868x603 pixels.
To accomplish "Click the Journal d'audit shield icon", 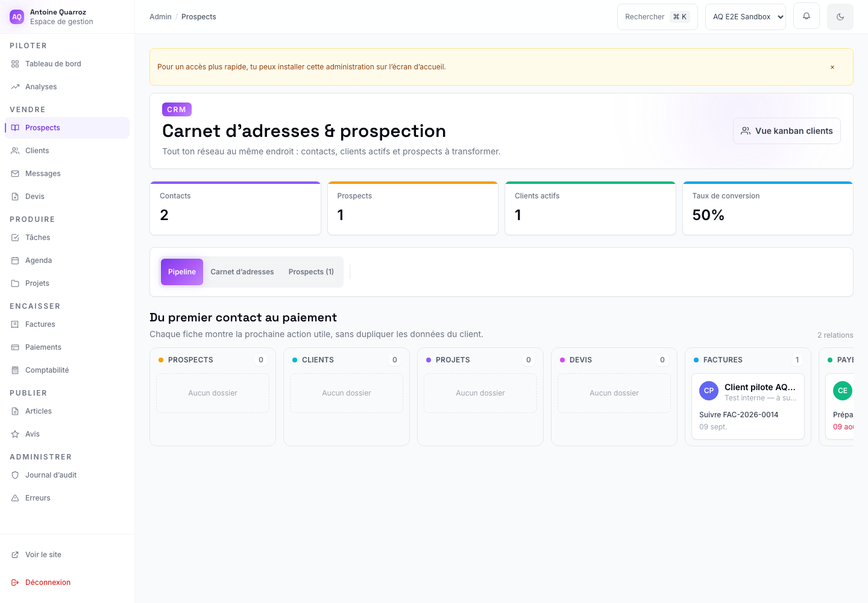I will (15, 475).
